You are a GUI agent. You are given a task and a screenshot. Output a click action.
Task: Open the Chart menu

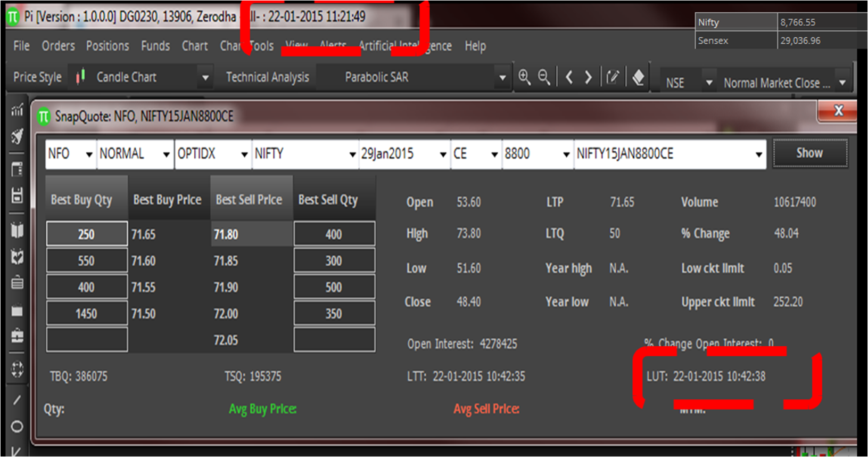(x=195, y=46)
